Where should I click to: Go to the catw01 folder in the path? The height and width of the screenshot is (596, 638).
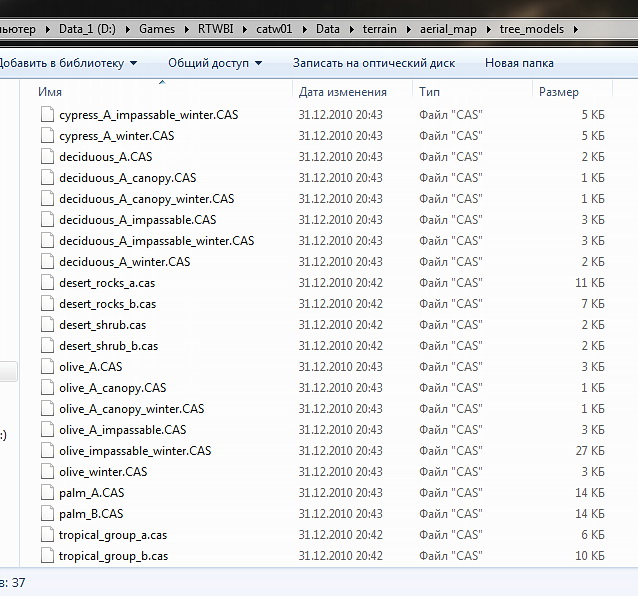(274, 29)
